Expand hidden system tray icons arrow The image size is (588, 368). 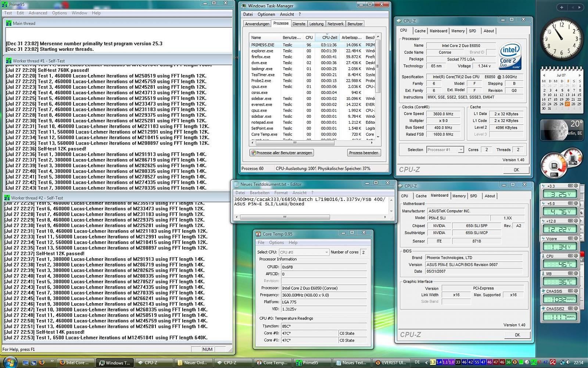[x=426, y=362]
